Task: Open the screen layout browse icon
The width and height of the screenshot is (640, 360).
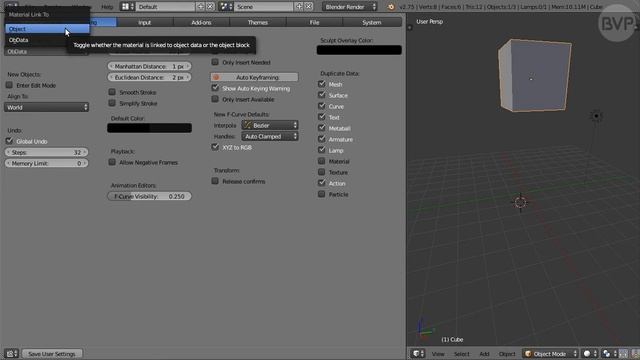Action: (127, 7)
